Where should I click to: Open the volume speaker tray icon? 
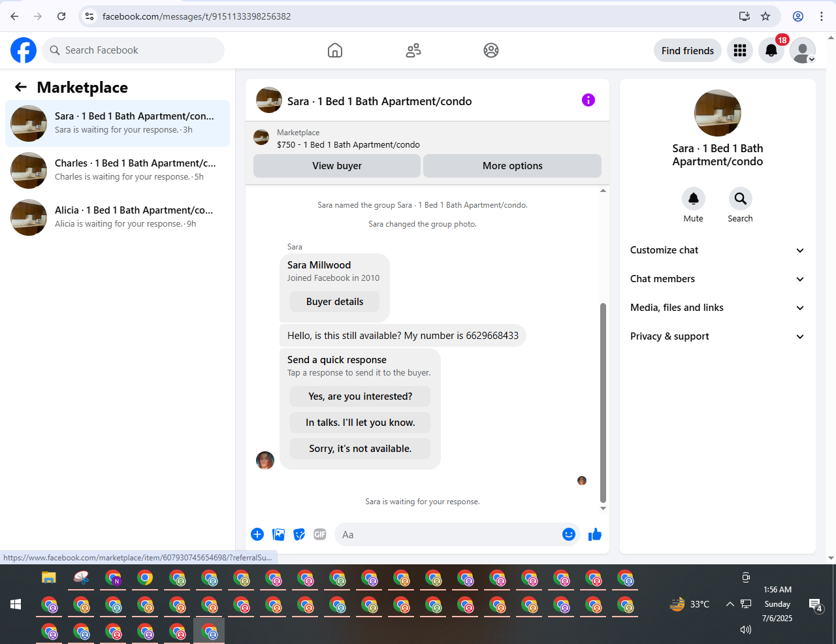(x=745, y=630)
